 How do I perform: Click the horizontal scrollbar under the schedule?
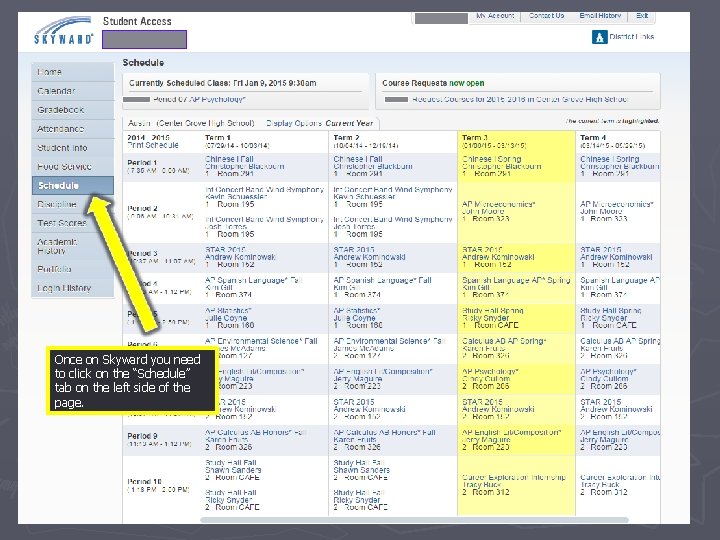coord(414,520)
